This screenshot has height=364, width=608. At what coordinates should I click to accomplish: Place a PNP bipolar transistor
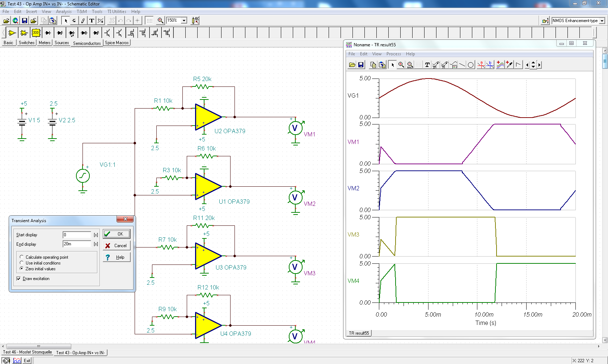click(x=119, y=33)
